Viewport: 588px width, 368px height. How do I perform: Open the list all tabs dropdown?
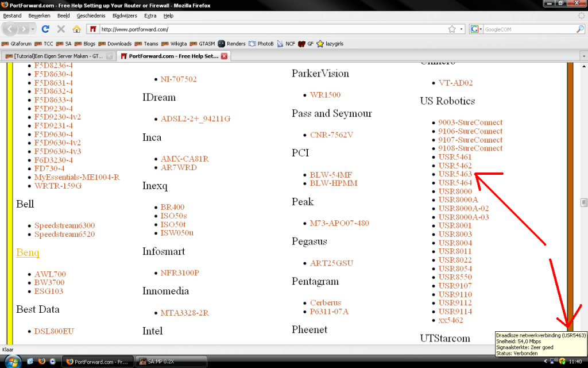(x=583, y=56)
